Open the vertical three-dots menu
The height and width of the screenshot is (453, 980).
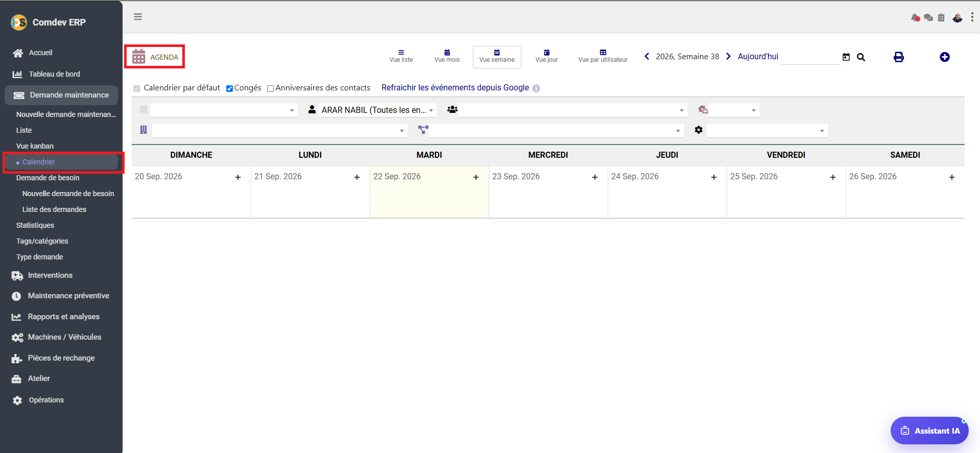(x=972, y=17)
